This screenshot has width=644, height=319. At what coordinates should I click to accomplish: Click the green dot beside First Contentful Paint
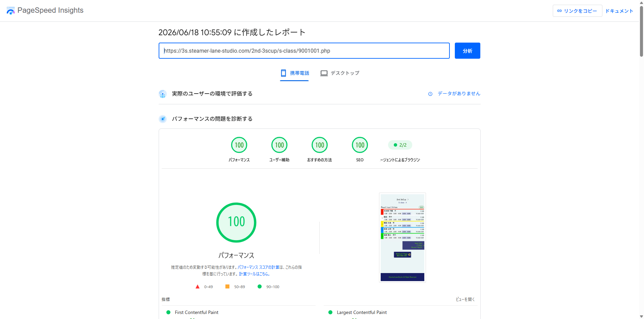pos(168,312)
